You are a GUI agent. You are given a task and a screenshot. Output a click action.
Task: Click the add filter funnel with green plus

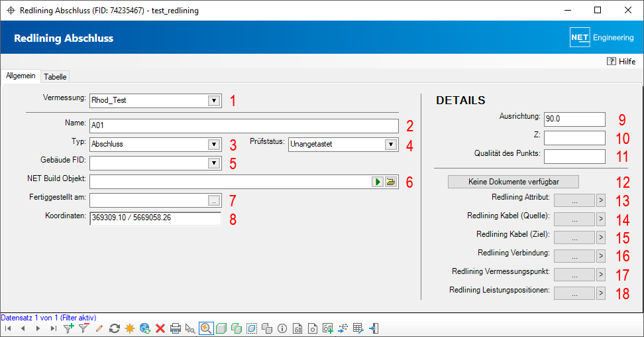pyautogui.click(x=69, y=328)
